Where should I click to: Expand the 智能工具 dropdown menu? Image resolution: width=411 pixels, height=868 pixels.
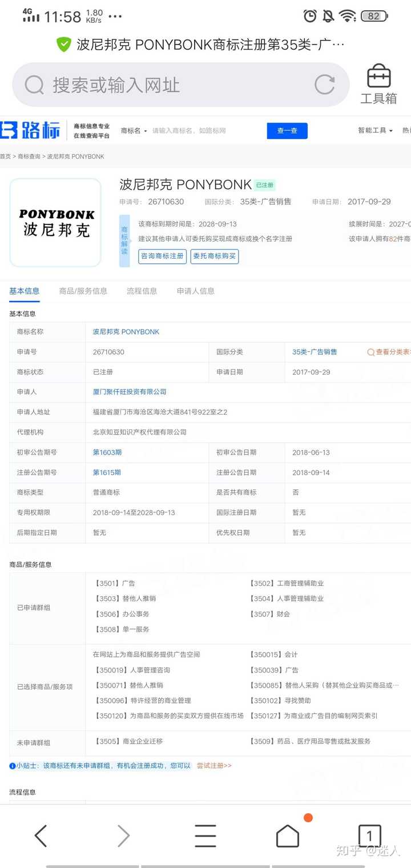375,131
